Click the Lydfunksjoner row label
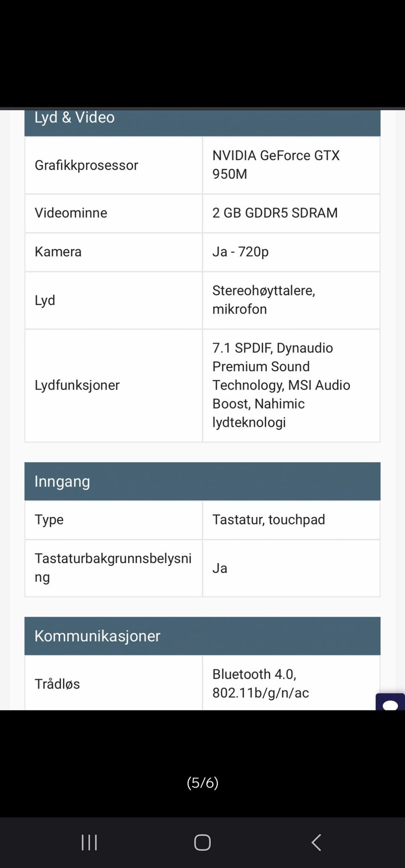This screenshot has width=405, height=868. pyautogui.click(x=77, y=385)
